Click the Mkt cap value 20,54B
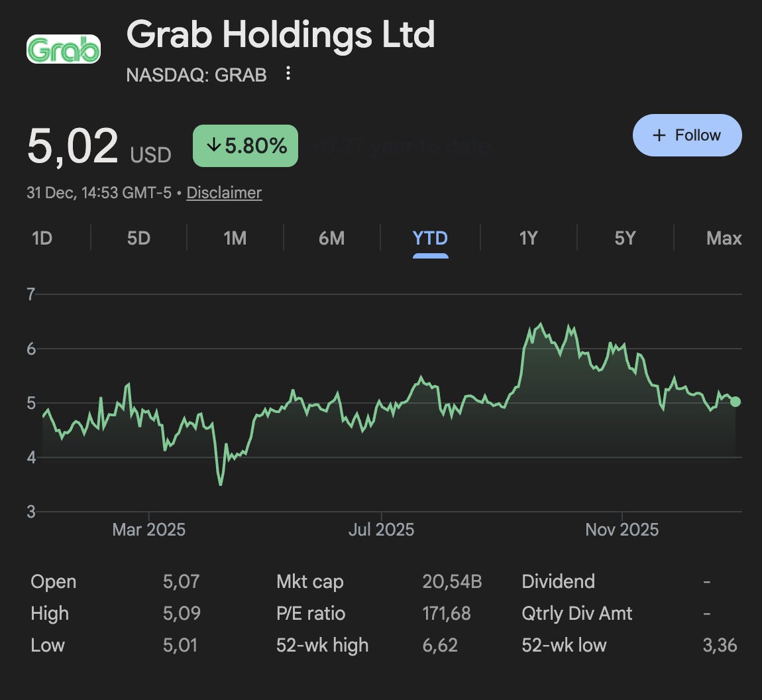 pyautogui.click(x=453, y=581)
